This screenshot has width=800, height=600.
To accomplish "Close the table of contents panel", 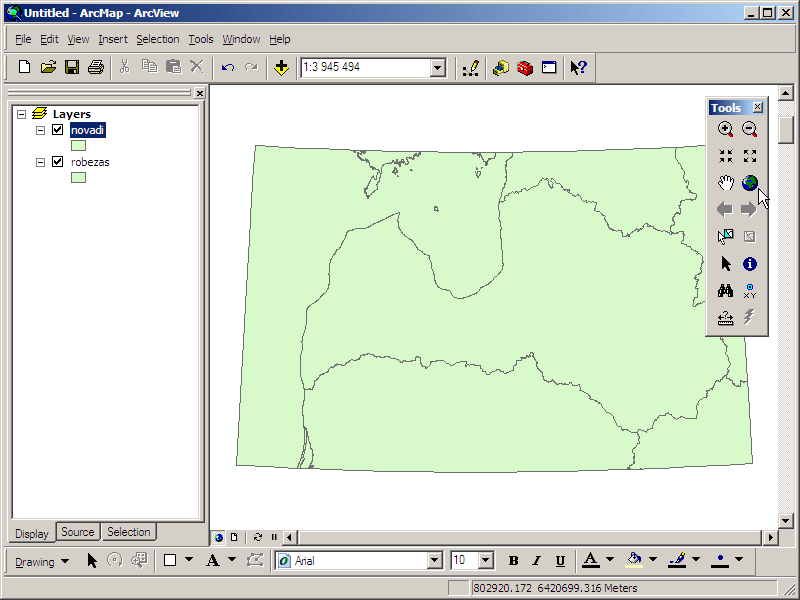I will tap(199, 93).
